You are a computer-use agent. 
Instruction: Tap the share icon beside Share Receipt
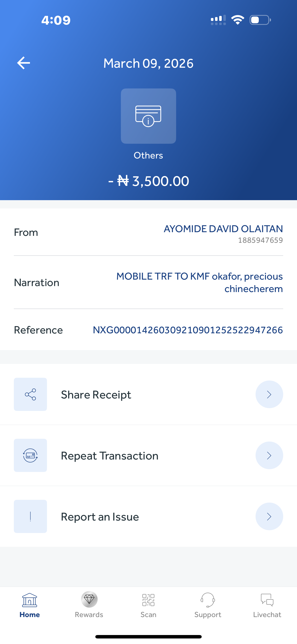(30, 394)
